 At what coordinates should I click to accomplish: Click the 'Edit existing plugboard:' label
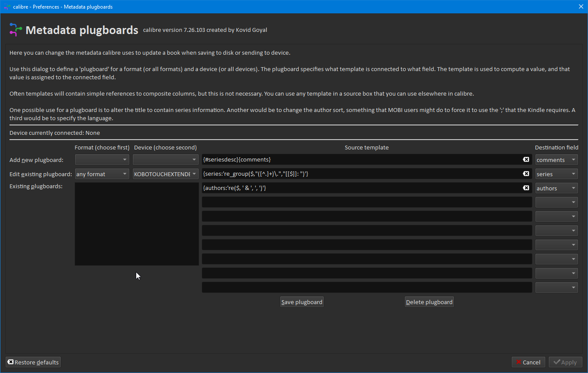pos(41,174)
